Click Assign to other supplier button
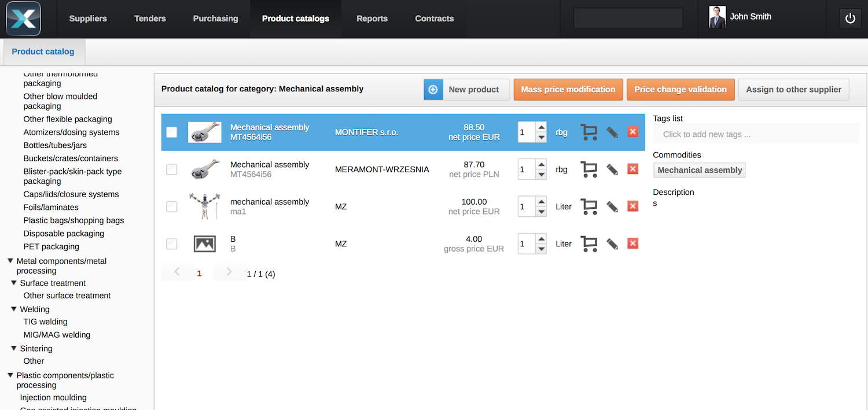The width and height of the screenshot is (868, 410). tap(794, 90)
